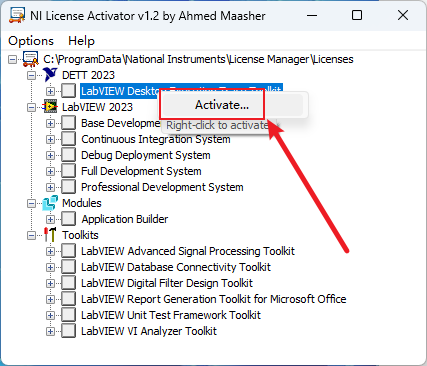Select the Professional Development System label

[162, 187]
